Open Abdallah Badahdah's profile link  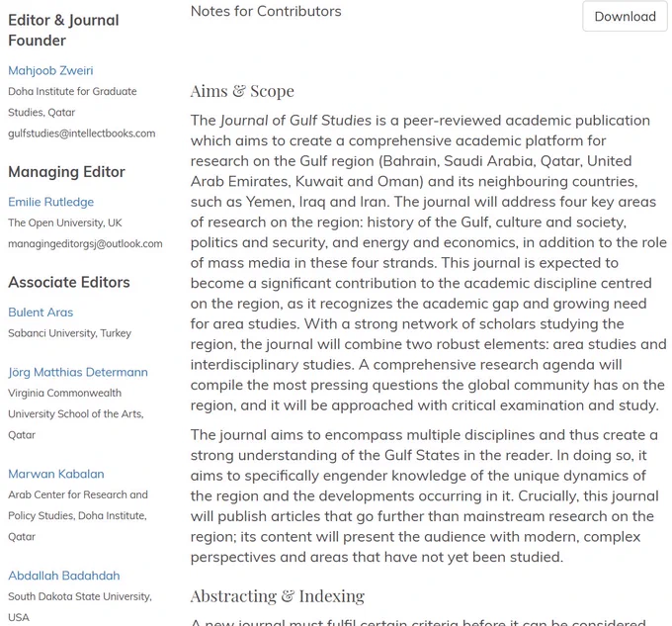(64, 576)
